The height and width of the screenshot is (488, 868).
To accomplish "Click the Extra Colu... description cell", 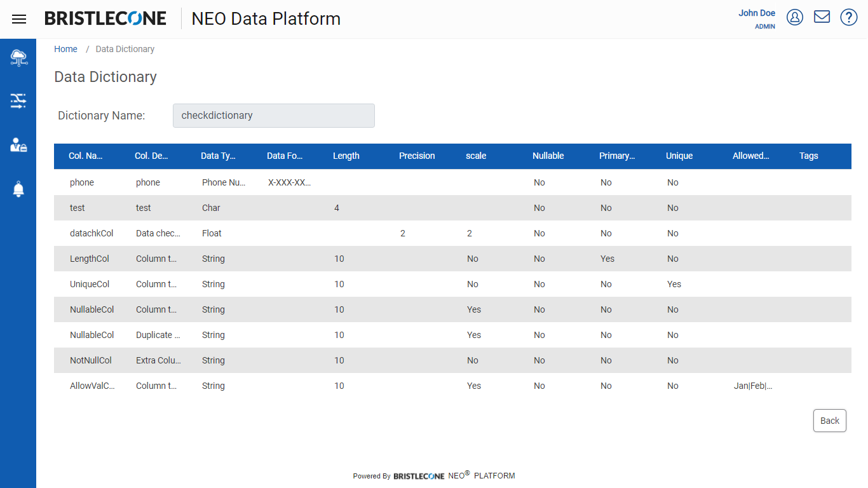I will (159, 360).
